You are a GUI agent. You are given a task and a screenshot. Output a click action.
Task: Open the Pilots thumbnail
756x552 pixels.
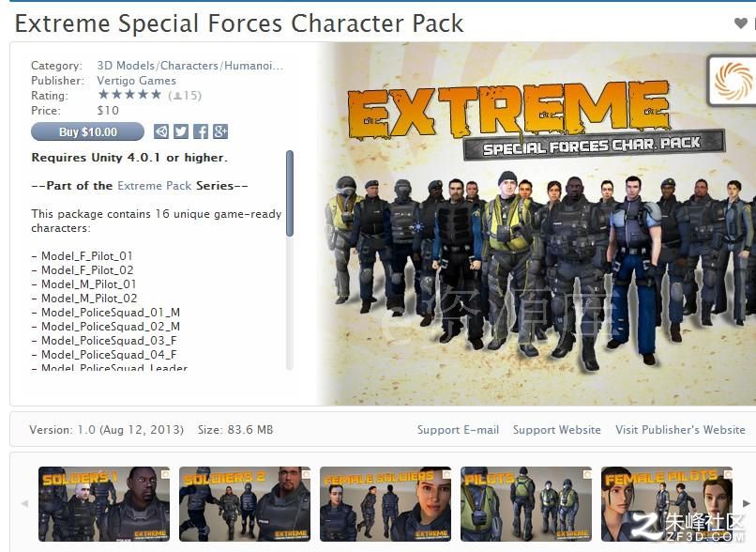[526, 504]
